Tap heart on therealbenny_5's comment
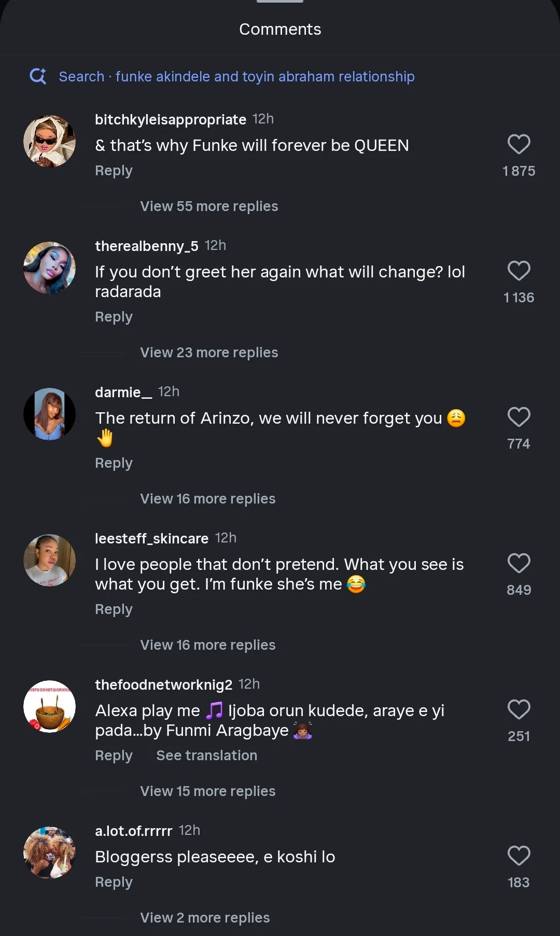The image size is (560, 936). tap(519, 271)
